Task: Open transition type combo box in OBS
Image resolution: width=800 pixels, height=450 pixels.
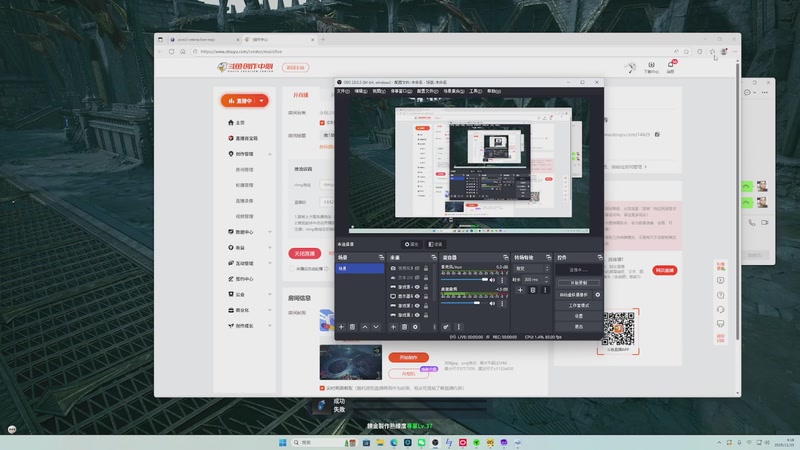Action: 532,268
